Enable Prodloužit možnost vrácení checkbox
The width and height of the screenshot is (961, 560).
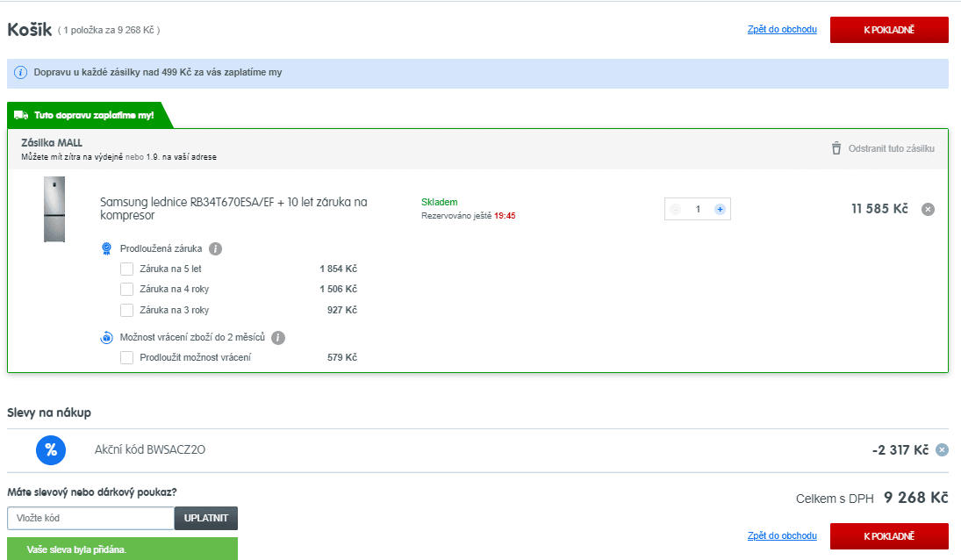[127, 358]
